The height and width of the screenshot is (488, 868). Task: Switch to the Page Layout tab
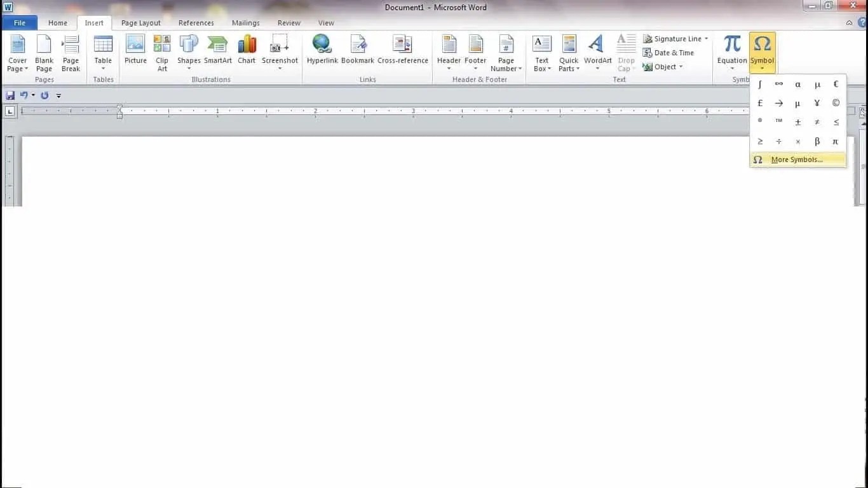[x=141, y=23]
